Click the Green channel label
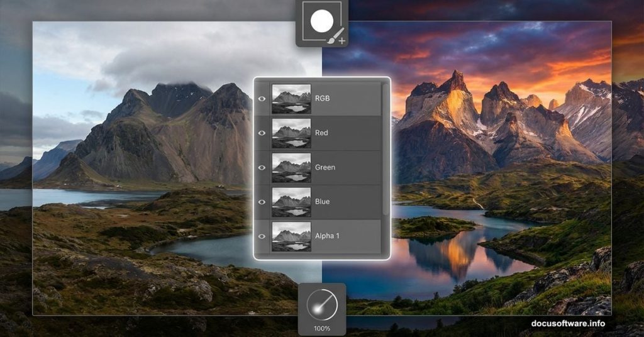Screen dimensions: 644x337 325,167
